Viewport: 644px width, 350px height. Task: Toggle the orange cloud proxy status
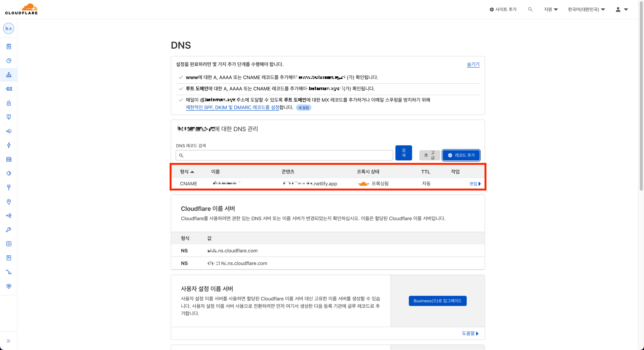[363, 184]
